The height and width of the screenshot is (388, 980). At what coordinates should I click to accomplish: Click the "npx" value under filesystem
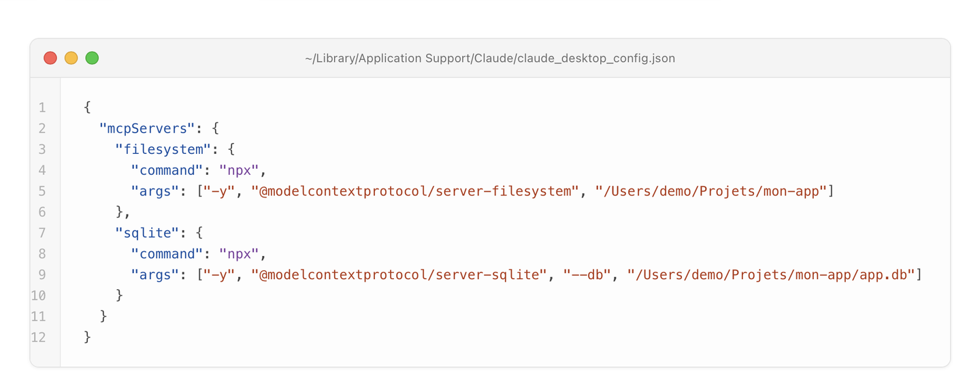[x=240, y=169]
